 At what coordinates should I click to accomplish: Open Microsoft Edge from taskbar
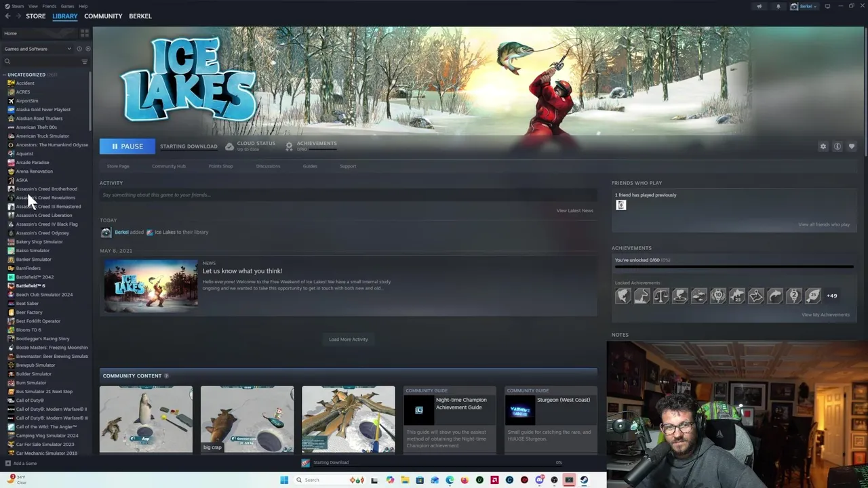(x=450, y=480)
